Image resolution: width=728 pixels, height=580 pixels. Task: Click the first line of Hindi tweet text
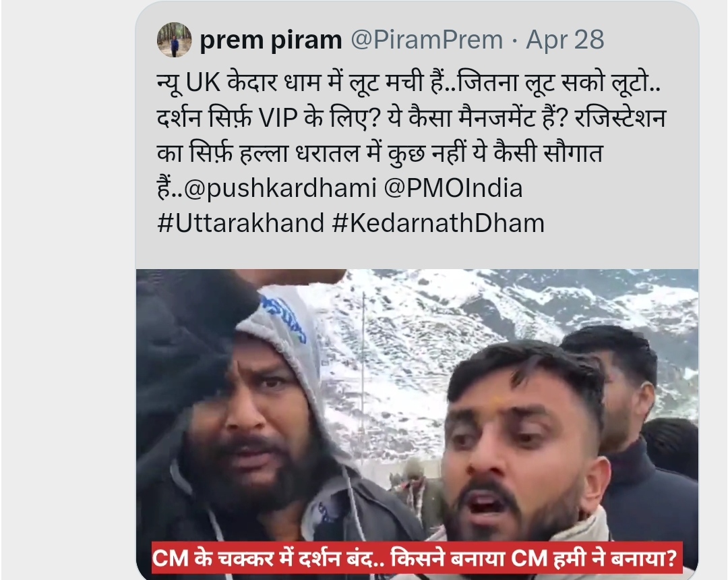coord(409,83)
